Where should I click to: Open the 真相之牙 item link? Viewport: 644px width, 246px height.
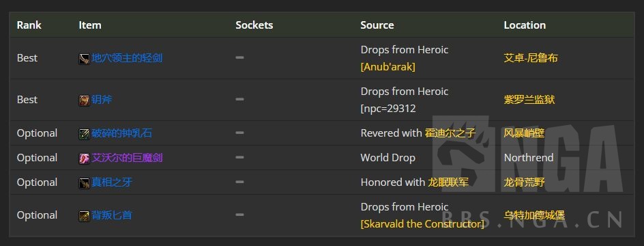pyautogui.click(x=112, y=182)
